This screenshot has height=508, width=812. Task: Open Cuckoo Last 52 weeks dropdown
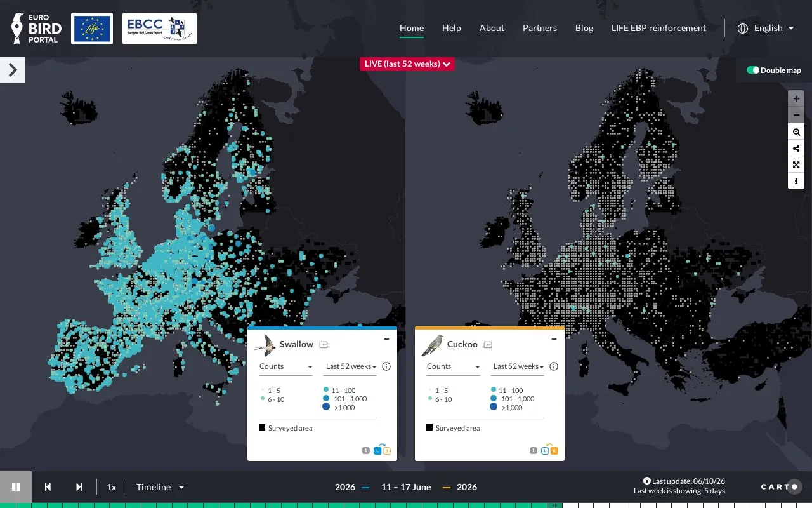(518, 367)
